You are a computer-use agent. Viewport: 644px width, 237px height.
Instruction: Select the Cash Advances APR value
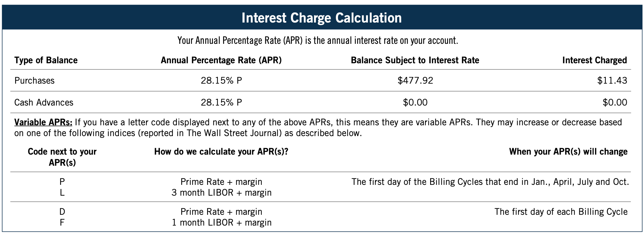coord(221,102)
